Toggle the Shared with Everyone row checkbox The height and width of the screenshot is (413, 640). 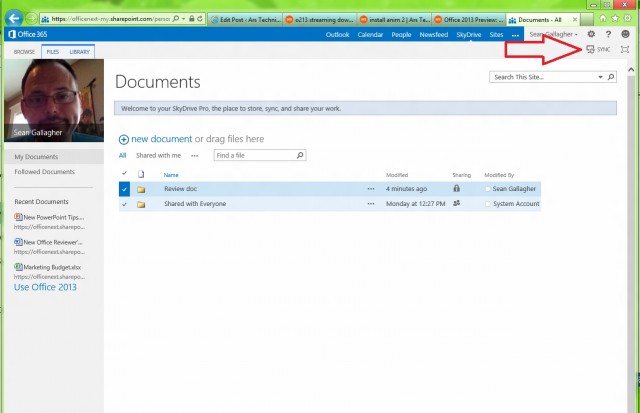pyautogui.click(x=124, y=204)
